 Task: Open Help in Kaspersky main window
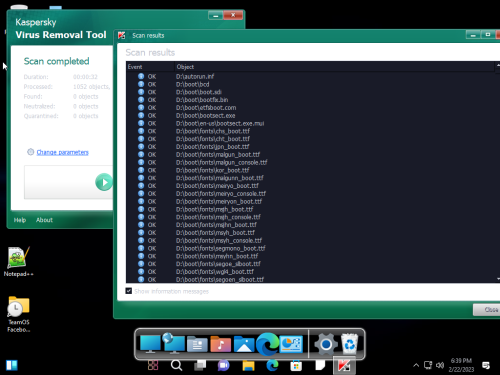point(20,220)
